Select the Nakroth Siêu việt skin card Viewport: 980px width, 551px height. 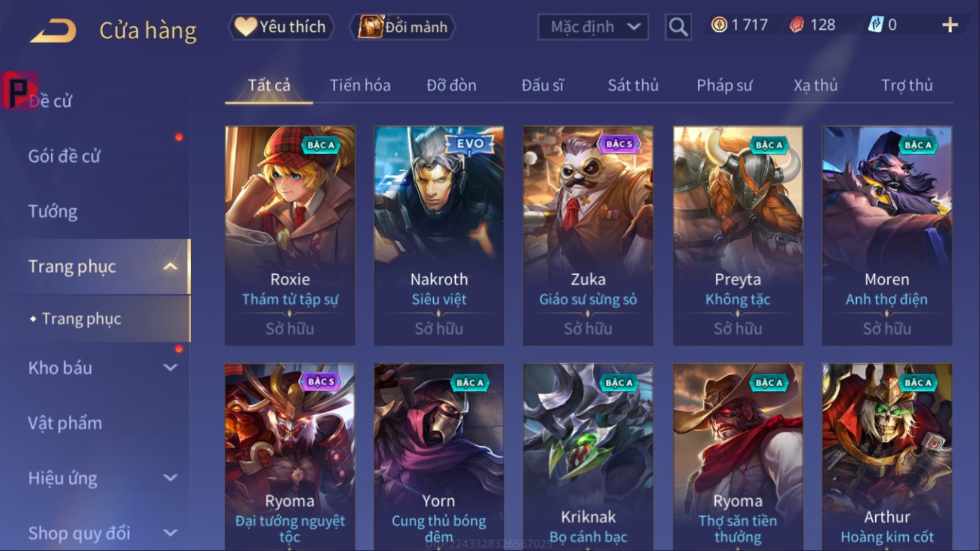[x=439, y=236]
